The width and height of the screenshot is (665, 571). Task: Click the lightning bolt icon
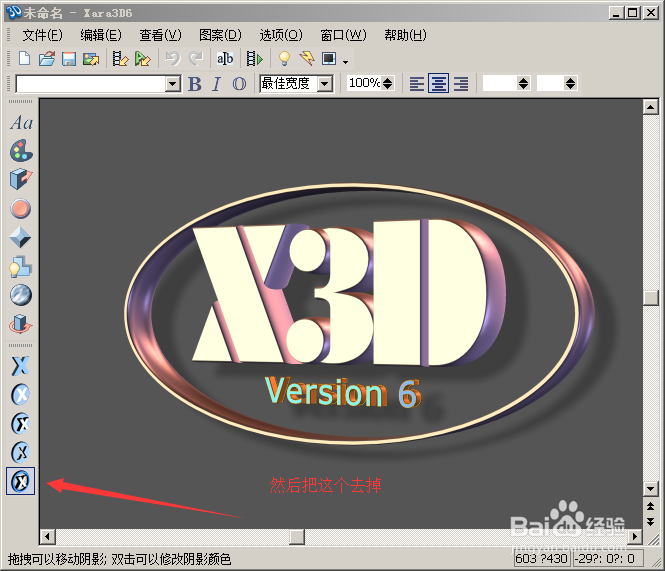pos(307,59)
